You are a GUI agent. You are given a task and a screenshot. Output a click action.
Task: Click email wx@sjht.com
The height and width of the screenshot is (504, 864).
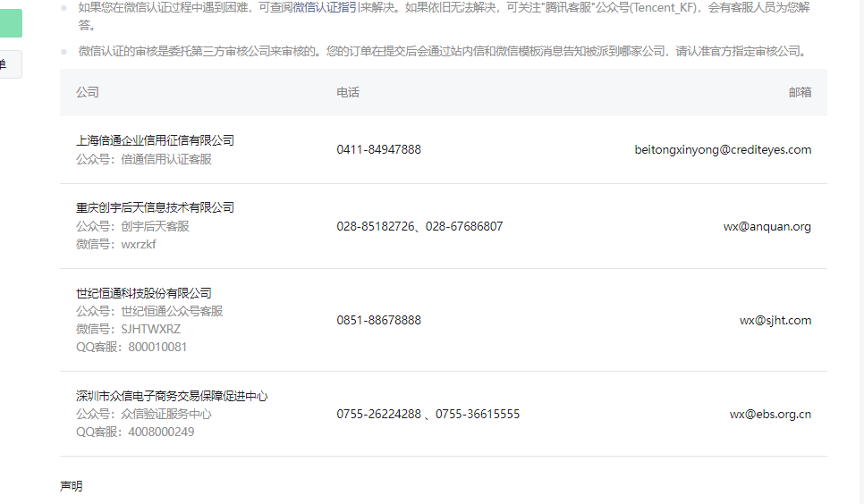click(x=775, y=320)
